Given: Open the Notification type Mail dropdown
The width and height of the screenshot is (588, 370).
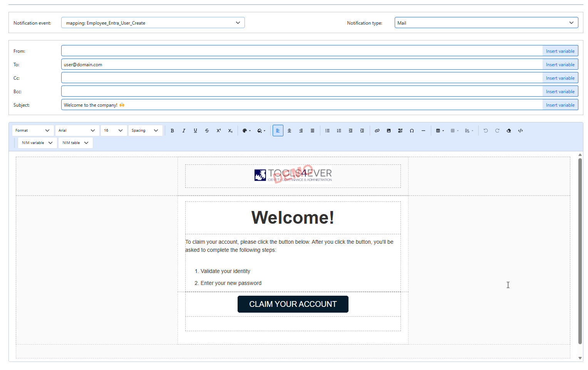Looking at the screenshot, I should pyautogui.click(x=486, y=23).
